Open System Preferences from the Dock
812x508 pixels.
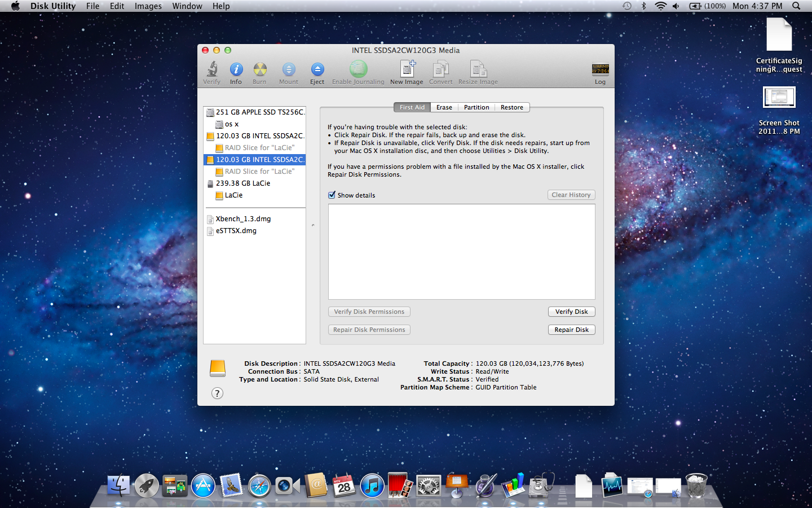(x=429, y=485)
